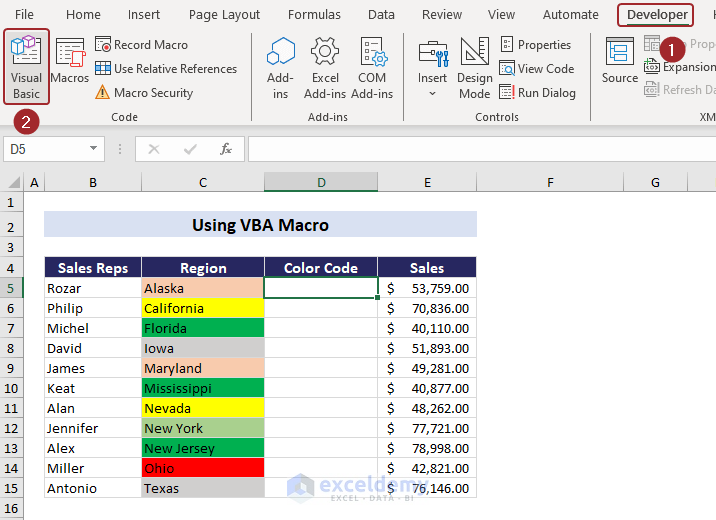Screen dimensions: 716x520
Task: Click the Using VBA Macro title cell
Action: coord(260,224)
